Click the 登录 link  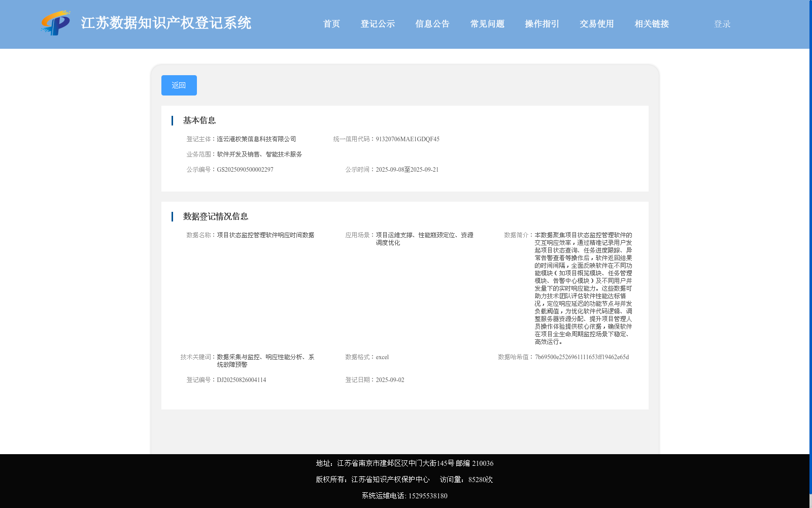point(722,24)
